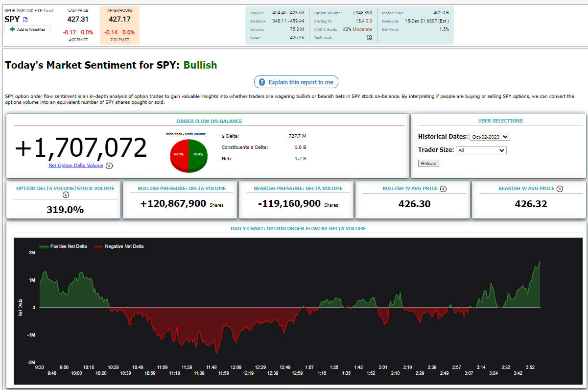
Task: Click the Bearish W Avg Price info icon
Action: 560,189
